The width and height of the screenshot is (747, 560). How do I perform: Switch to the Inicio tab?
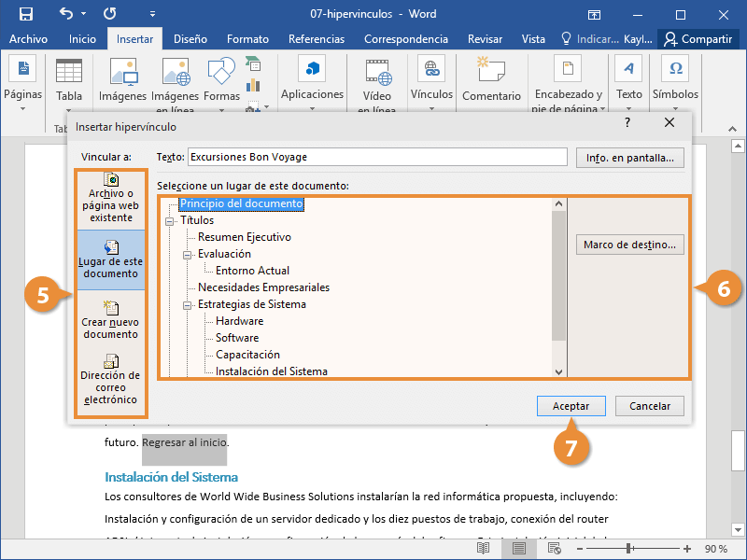(82, 39)
